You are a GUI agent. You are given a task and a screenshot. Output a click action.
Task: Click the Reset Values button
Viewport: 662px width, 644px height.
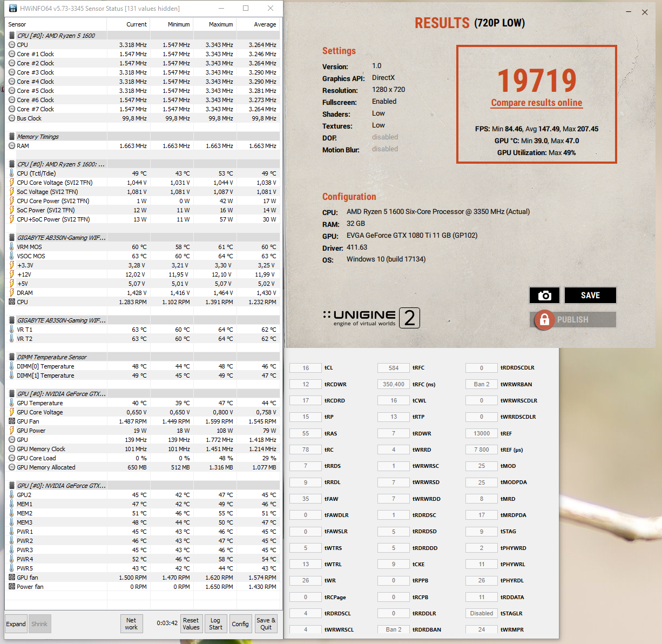pos(191,624)
